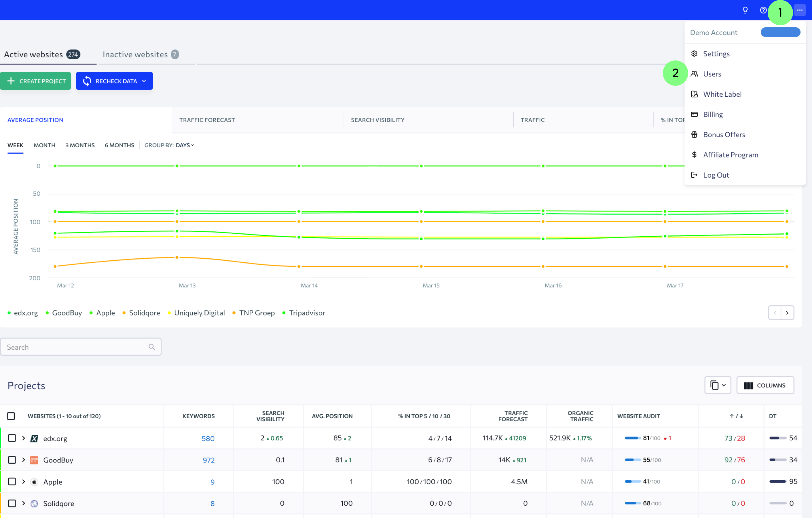Viewport: 812px width, 518px height.
Task: Click the Settings gear icon in menu
Action: (694, 54)
